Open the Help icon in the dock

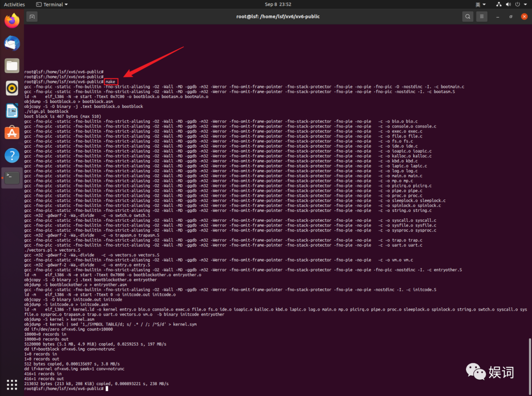click(12, 156)
